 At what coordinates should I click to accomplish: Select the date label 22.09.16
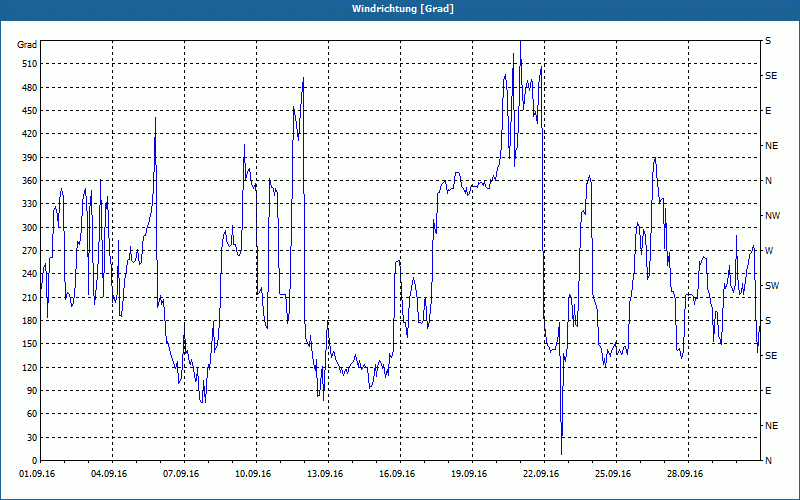click(541, 474)
